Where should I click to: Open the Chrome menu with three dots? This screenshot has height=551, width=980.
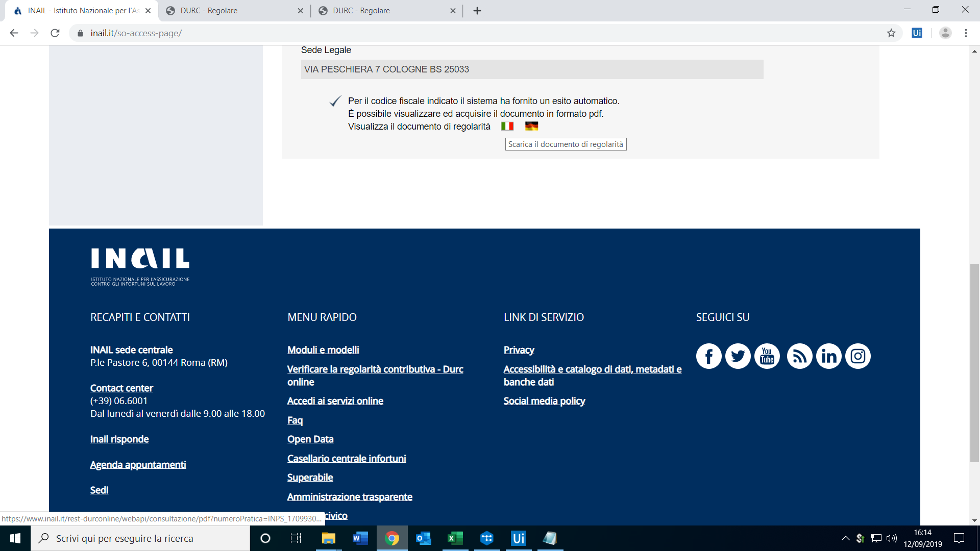[x=966, y=33]
